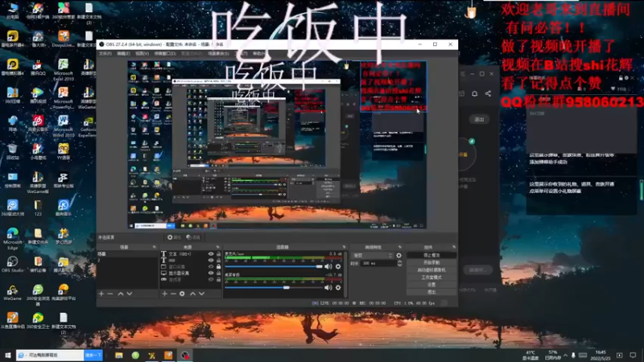Toggle visibility of second text source
The height and width of the screenshot is (362, 644).
coord(211,260)
